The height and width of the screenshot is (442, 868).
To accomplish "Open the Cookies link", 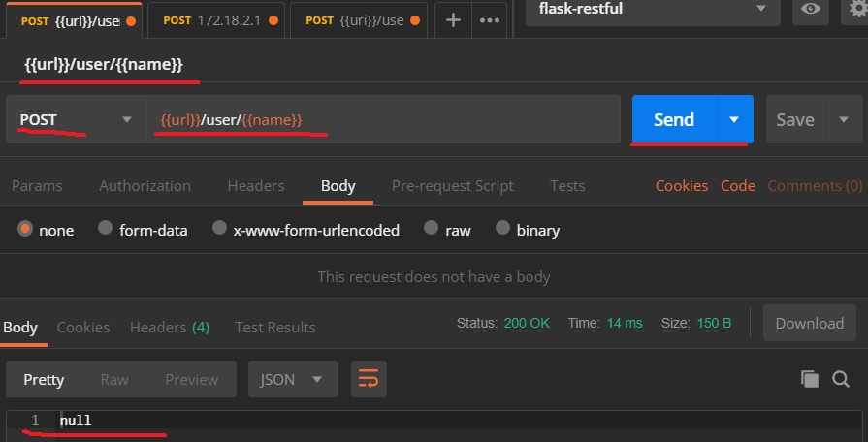I will tap(682, 186).
